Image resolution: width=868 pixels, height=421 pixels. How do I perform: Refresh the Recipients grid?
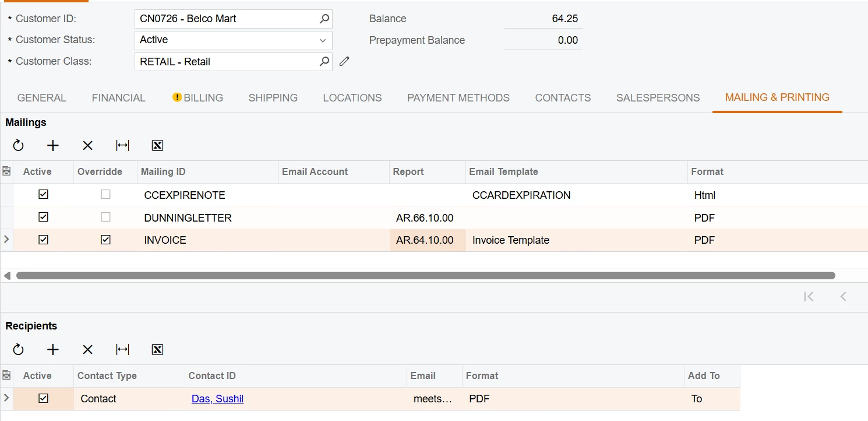pyautogui.click(x=19, y=350)
